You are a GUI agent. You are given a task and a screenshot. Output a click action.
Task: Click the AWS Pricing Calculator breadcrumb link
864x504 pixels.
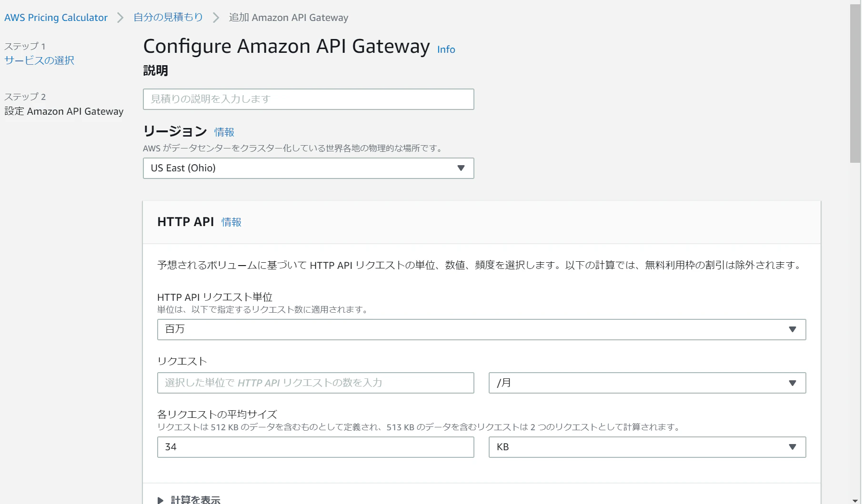click(x=56, y=18)
